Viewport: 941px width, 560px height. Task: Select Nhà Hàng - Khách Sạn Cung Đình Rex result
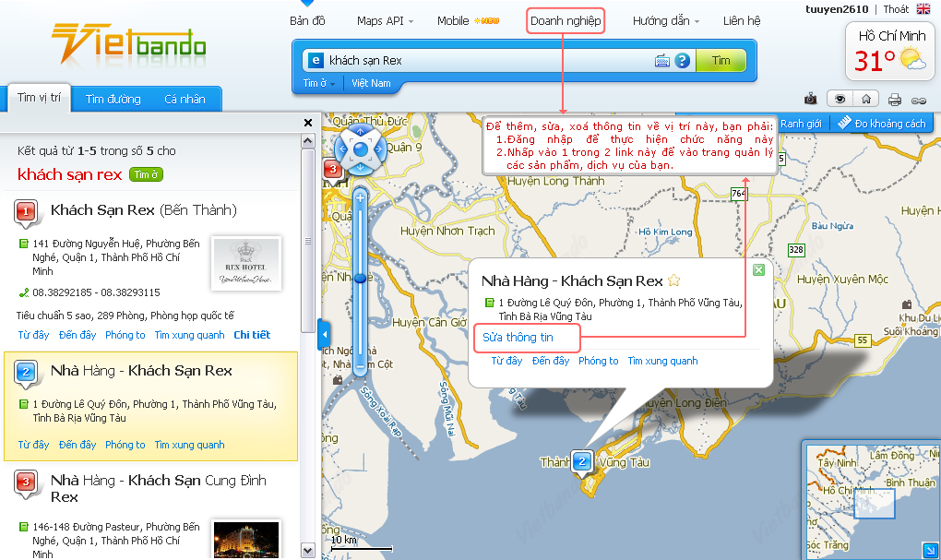pyautogui.click(x=159, y=489)
